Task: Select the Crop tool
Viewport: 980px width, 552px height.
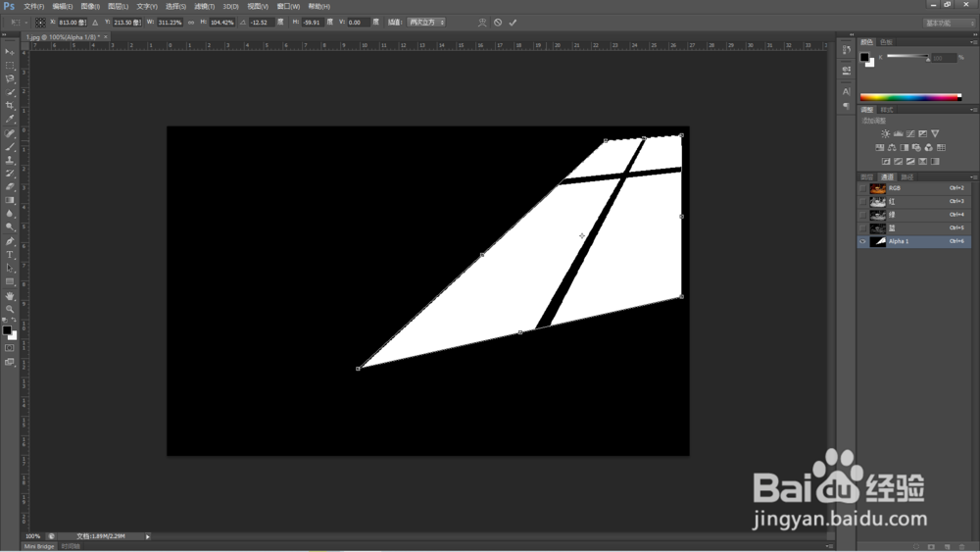Action: click(x=10, y=106)
